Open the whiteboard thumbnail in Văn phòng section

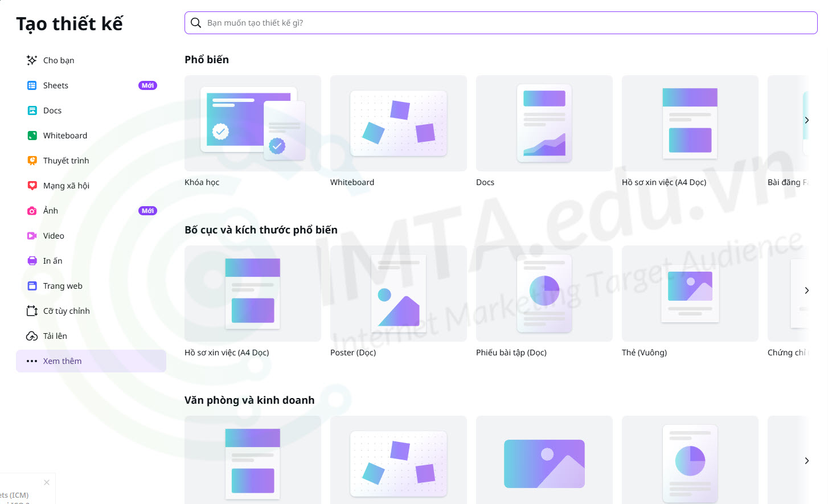[x=399, y=460]
